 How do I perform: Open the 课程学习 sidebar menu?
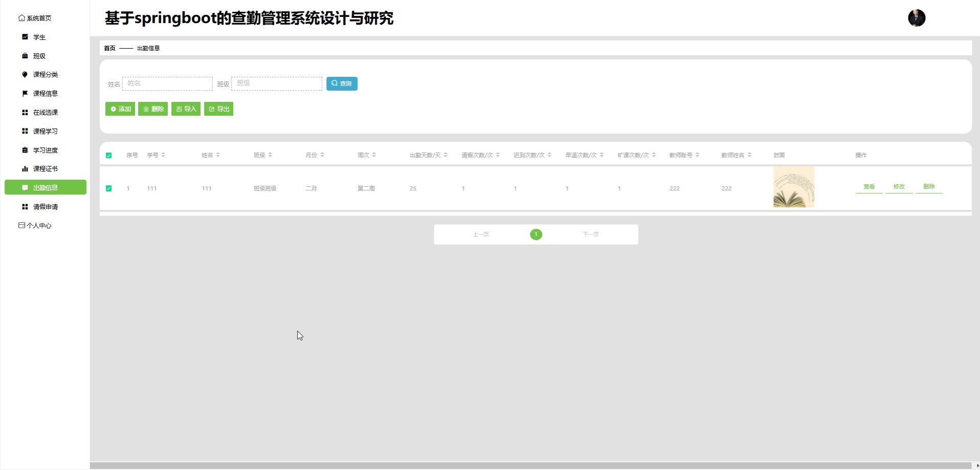click(46, 131)
